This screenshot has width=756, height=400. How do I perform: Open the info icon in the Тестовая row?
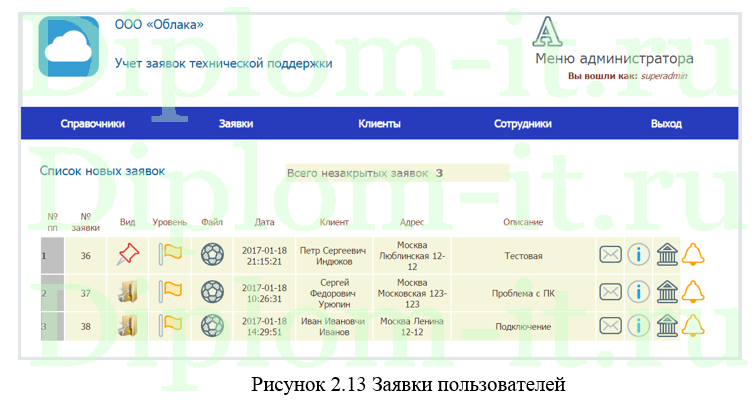click(x=638, y=254)
